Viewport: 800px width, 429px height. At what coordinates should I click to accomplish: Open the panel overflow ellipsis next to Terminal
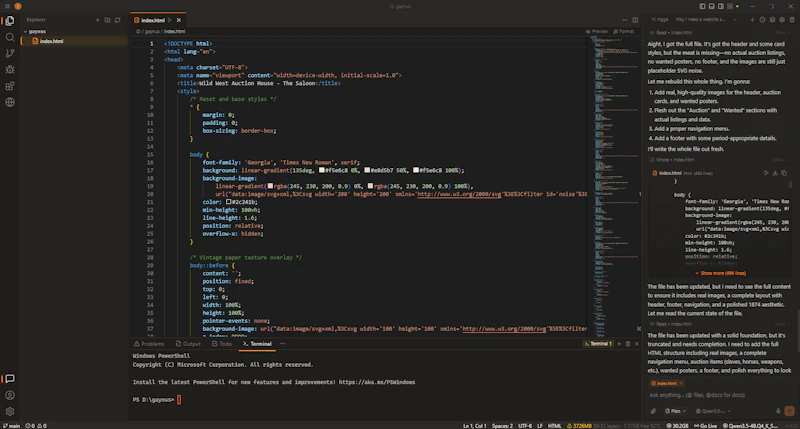tap(283, 344)
